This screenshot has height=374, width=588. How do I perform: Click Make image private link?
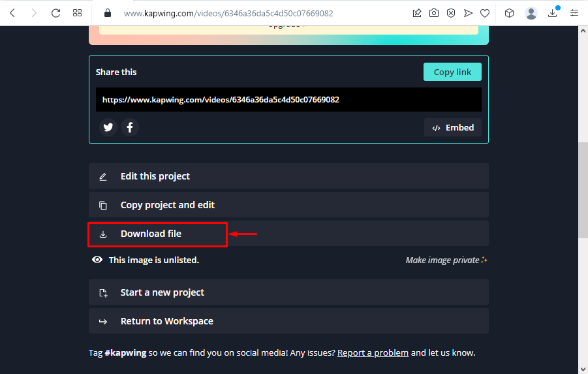click(446, 260)
